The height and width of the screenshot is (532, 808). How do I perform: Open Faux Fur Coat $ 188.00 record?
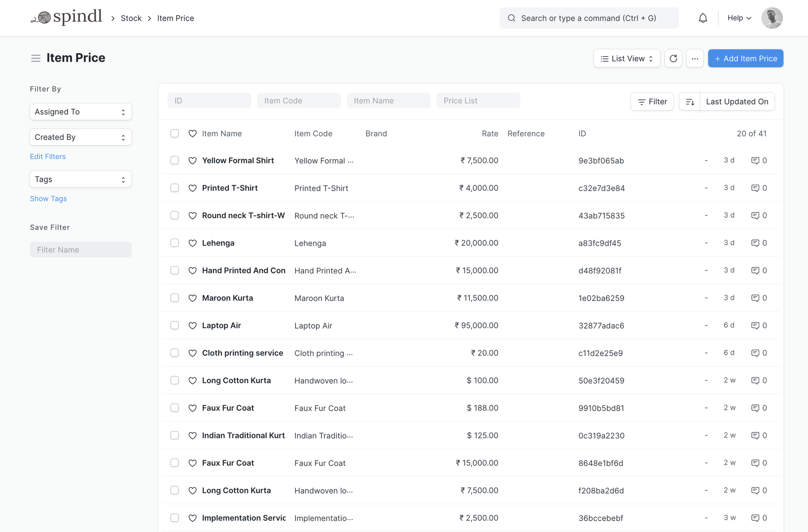click(x=228, y=408)
